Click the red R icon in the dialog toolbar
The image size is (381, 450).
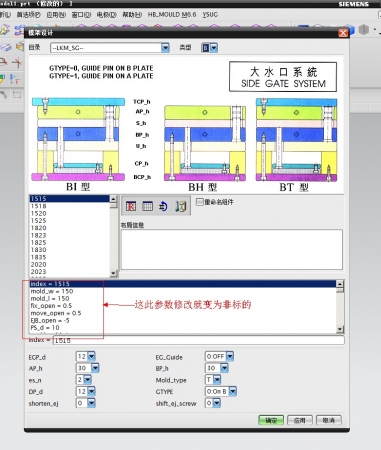pos(131,206)
